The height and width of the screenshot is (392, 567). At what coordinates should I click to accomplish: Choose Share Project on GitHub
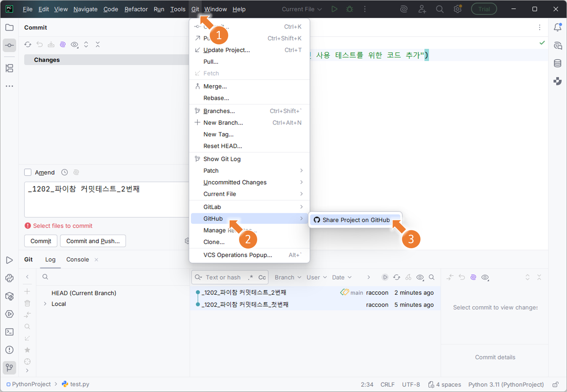coord(356,220)
